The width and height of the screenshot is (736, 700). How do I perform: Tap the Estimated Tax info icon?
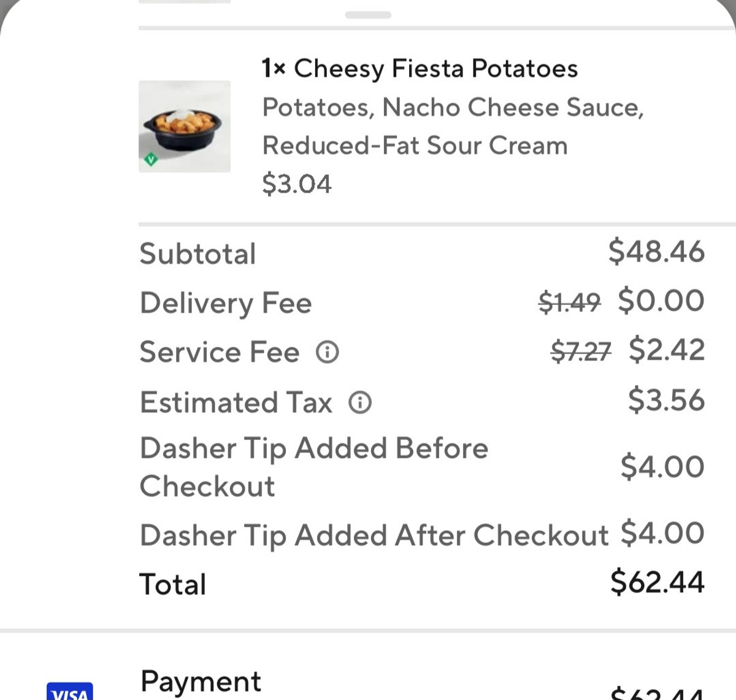[360, 402]
